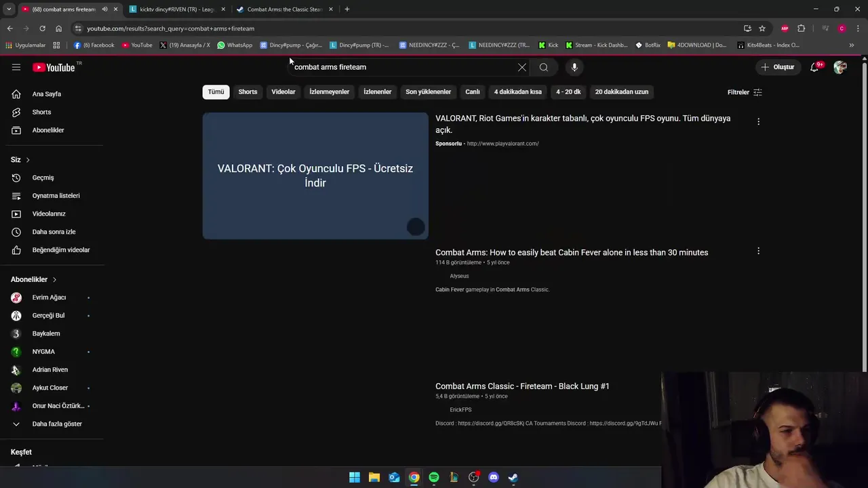The height and width of the screenshot is (488, 868).
Task: Open the Chrome extensions puzzle icon
Action: [801, 28]
